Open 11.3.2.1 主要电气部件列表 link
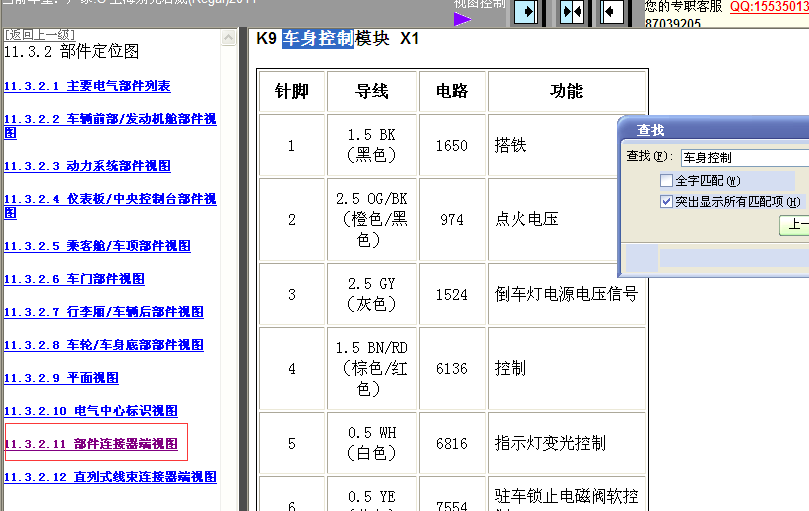 click(x=87, y=86)
